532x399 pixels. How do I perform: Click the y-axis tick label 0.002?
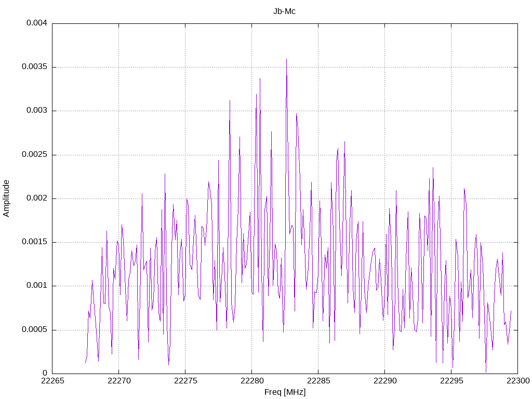pos(37,198)
